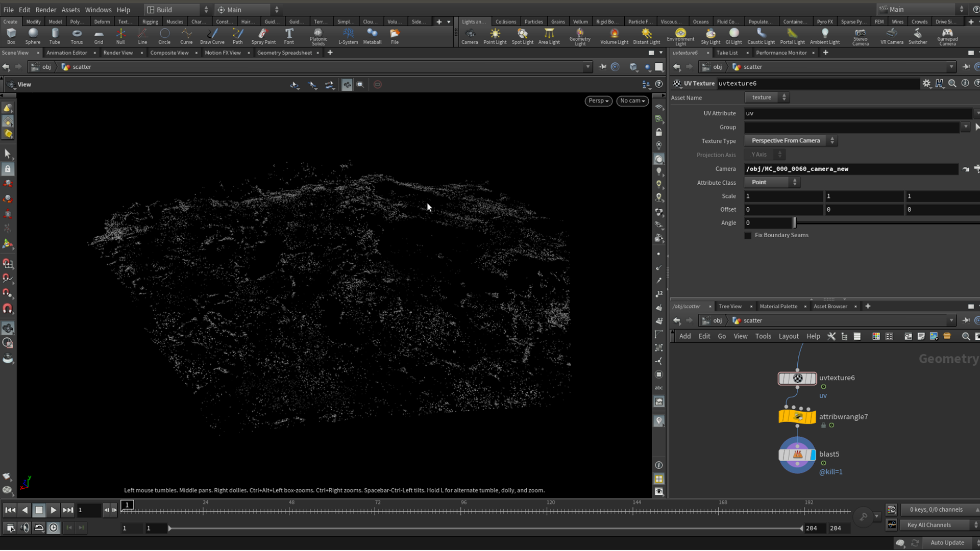Toggle Auto Update mode button
This screenshot has width=980, height=551.
click(947, 542)
